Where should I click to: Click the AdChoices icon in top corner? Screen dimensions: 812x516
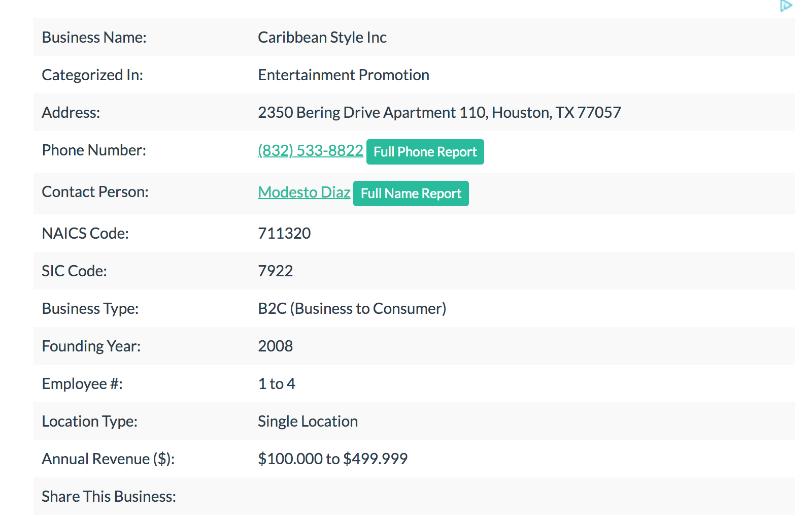pyautogui.click(x=786, y=6)
